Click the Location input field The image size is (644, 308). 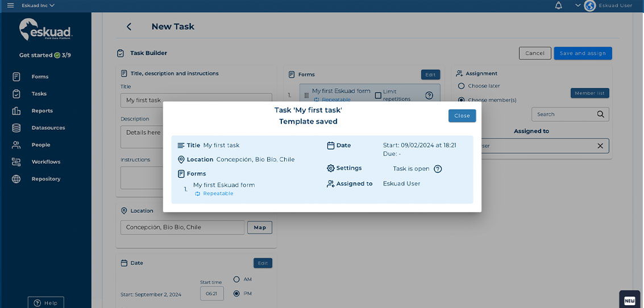pyautogui.click(x=182, y=227)
